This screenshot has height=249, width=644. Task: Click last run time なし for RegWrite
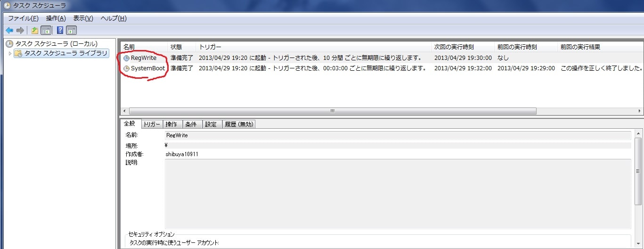(x=503, y=58)
